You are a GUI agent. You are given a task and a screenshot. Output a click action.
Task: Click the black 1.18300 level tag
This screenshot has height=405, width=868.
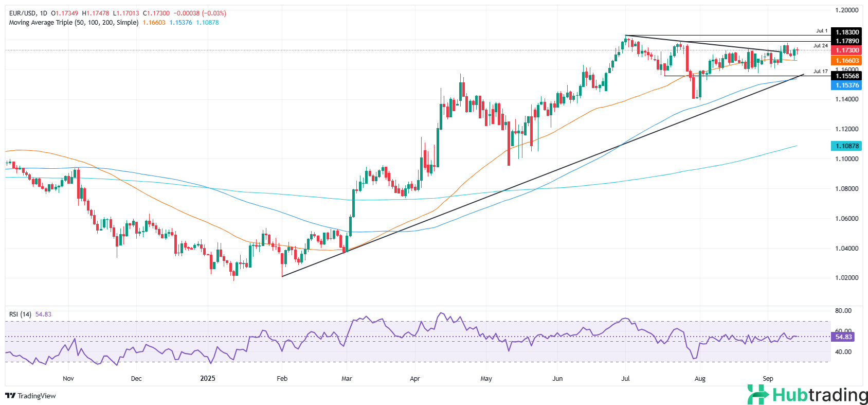click(x=846, y=32)
